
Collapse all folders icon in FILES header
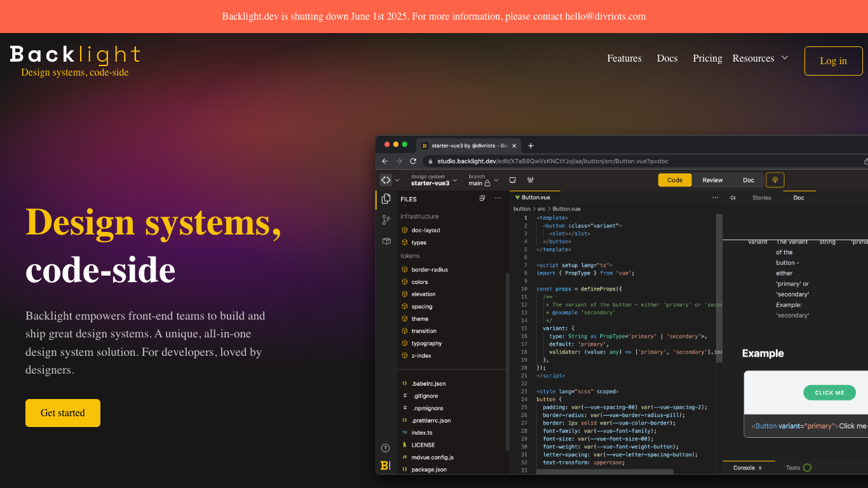[482, 199]
